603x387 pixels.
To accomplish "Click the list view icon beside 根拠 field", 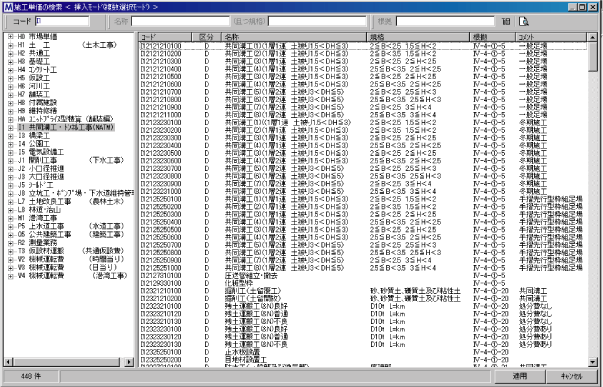I will pyautogui.click(x=506, y=22).
